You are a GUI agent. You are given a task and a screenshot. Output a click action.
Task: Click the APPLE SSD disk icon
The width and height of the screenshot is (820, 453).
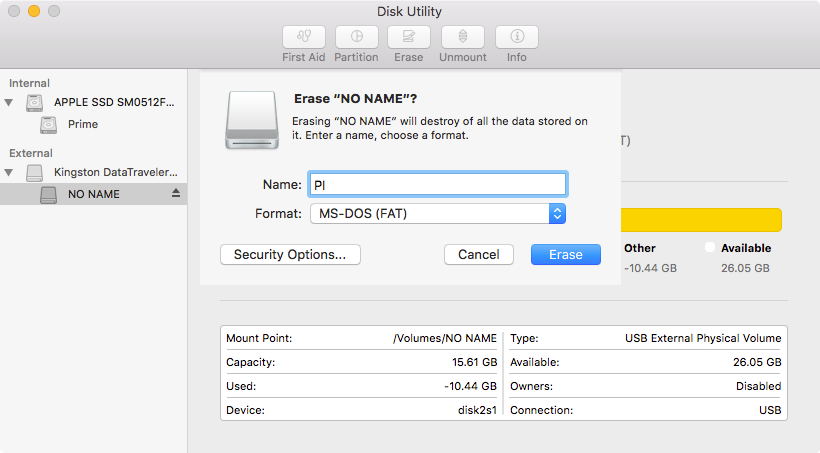point(35,103)
